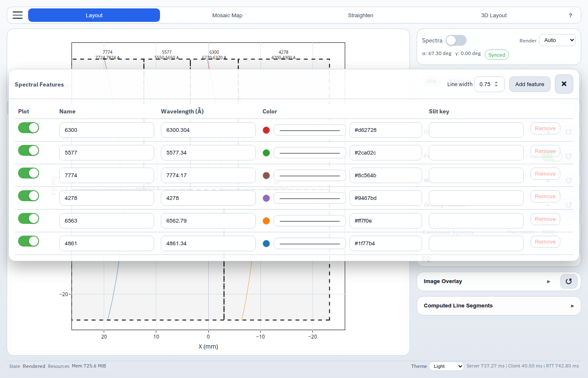
Task: Toggle plot switch for feature 5577
Action: 29,150
